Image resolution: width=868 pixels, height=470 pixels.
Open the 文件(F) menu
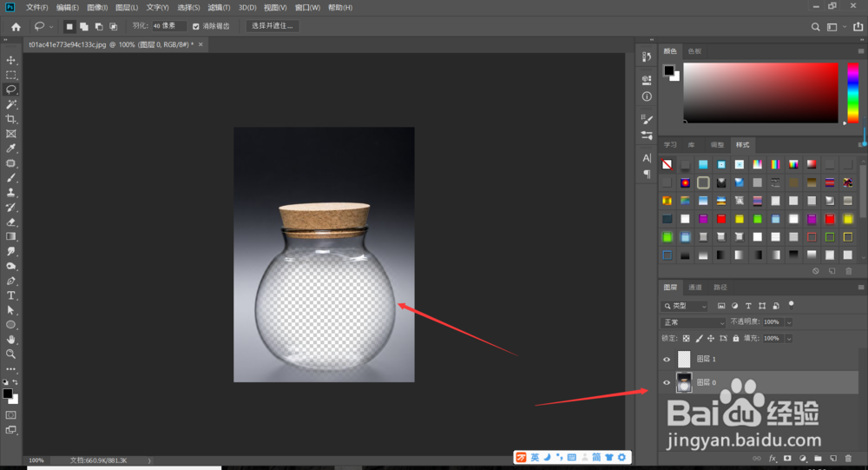(37, 8)
